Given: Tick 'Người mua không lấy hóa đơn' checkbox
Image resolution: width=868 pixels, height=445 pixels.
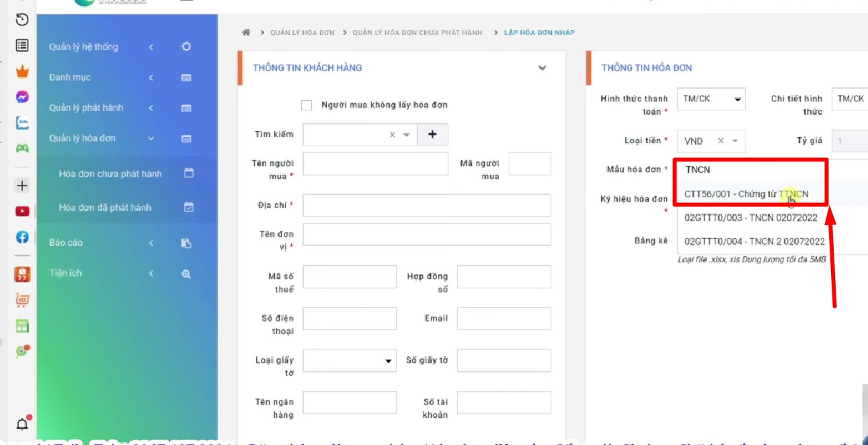Looking at the screenshot, I should 307,105.
